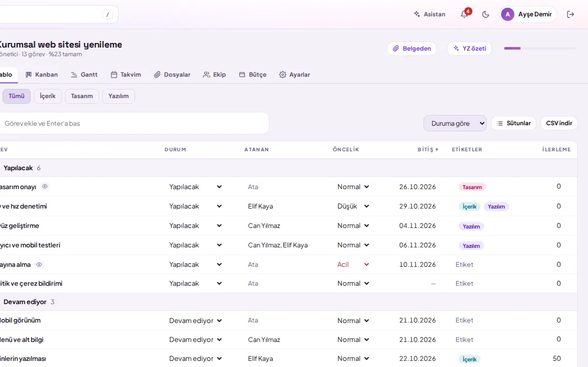
Task: Open priority dropdown for alt bilgi row
Action: coord(353,339)
